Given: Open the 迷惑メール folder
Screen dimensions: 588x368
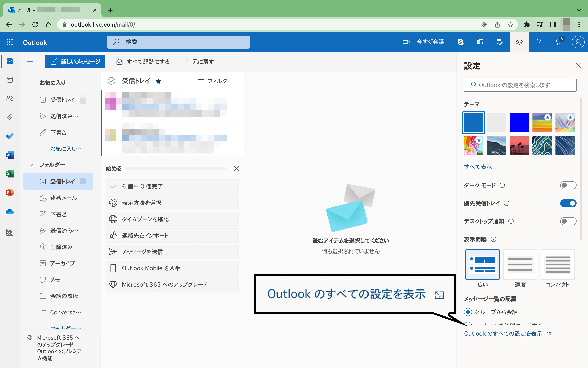Looking at the screenshot, I should coord(58,198).
